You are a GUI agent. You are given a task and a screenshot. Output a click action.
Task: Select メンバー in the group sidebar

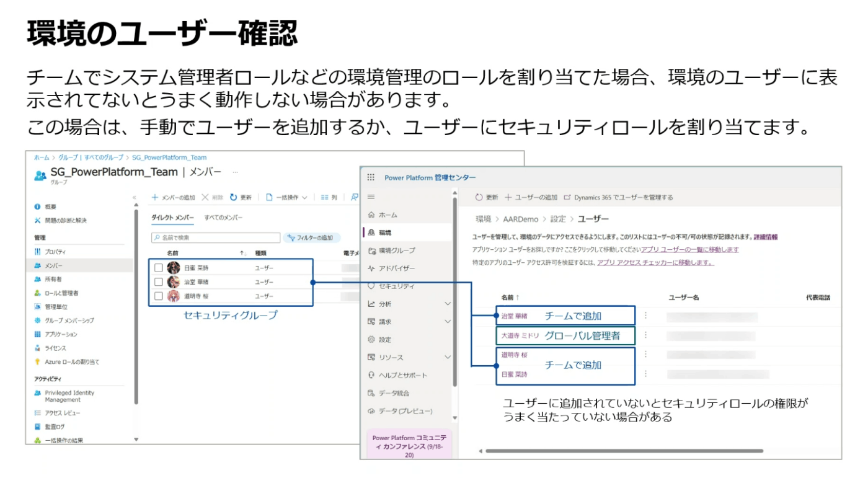48,265
